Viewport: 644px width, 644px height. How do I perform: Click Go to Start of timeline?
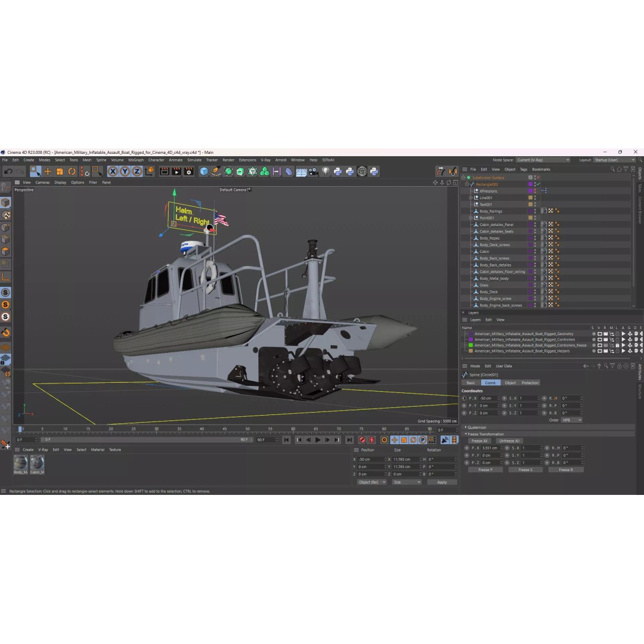[x=287, y=440]
